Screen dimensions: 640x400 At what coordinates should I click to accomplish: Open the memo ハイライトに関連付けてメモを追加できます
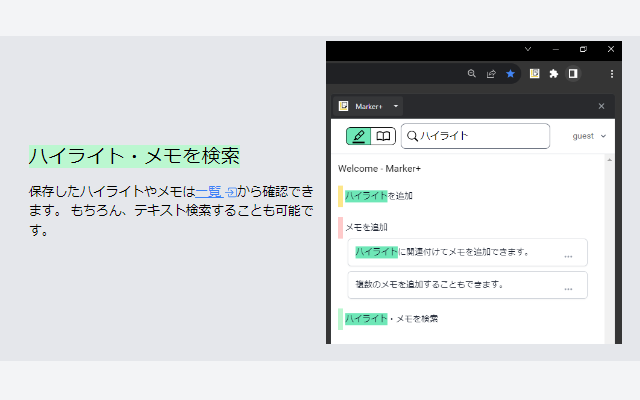[467, 252]
